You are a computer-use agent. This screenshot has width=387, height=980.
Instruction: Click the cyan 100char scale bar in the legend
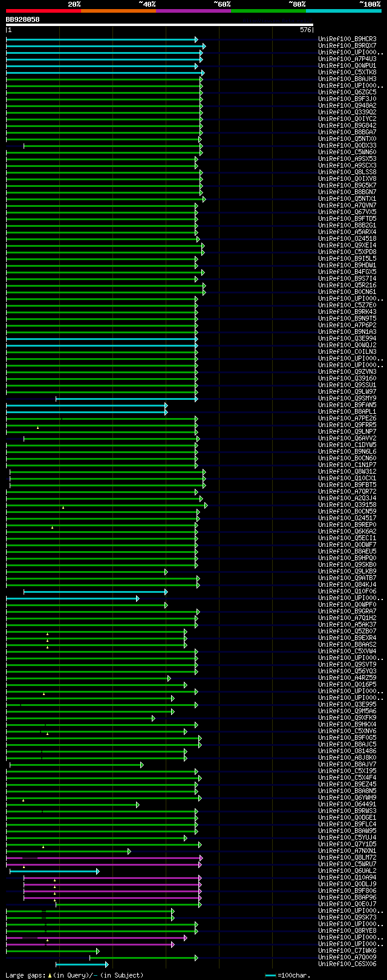tap(270, 975)
